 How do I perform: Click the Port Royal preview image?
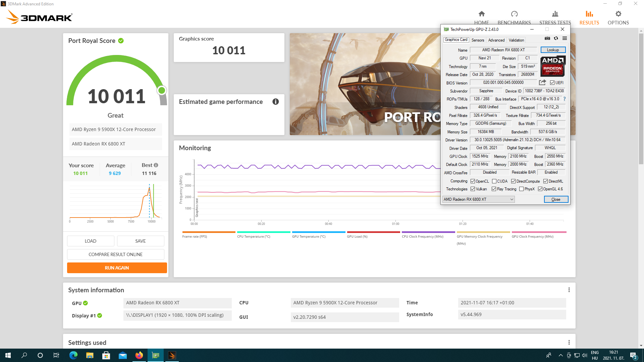pos(365,84)
